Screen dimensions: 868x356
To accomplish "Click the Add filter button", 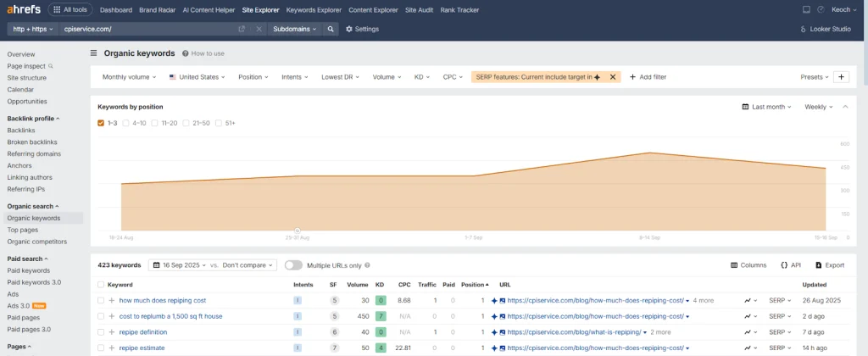I will pos(648,76).
